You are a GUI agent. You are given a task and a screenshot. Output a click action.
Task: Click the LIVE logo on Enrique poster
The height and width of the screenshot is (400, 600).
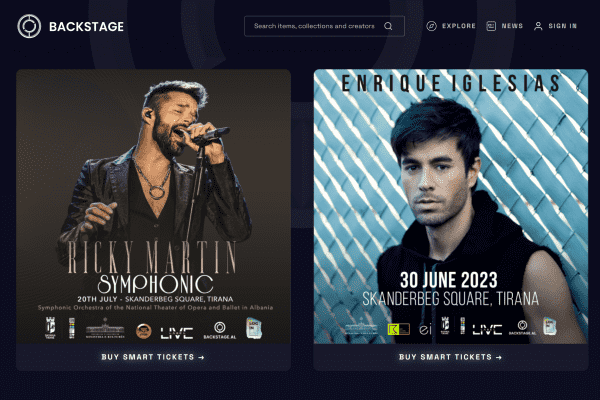[487, 330]
